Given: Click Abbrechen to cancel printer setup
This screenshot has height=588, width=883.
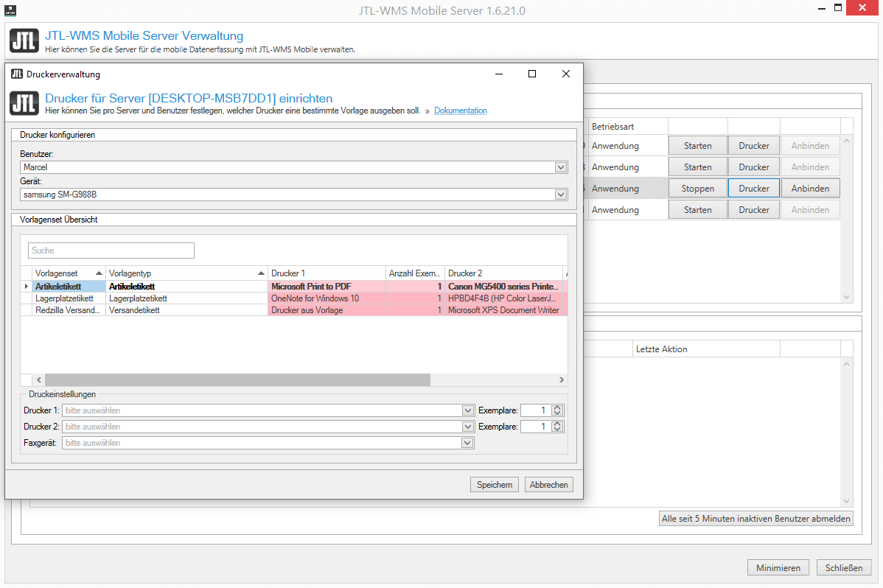Looking at the screenshot, I should click(x=548, y=484).
